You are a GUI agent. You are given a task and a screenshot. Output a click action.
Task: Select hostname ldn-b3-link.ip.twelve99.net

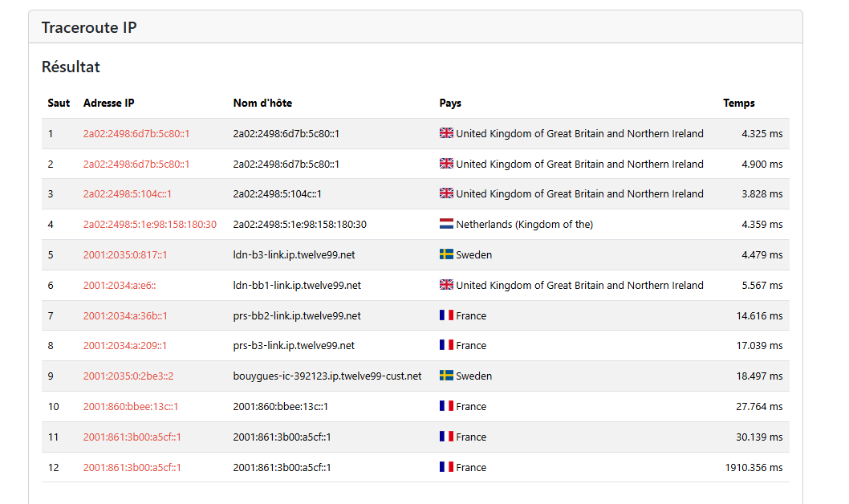[294, 255]
